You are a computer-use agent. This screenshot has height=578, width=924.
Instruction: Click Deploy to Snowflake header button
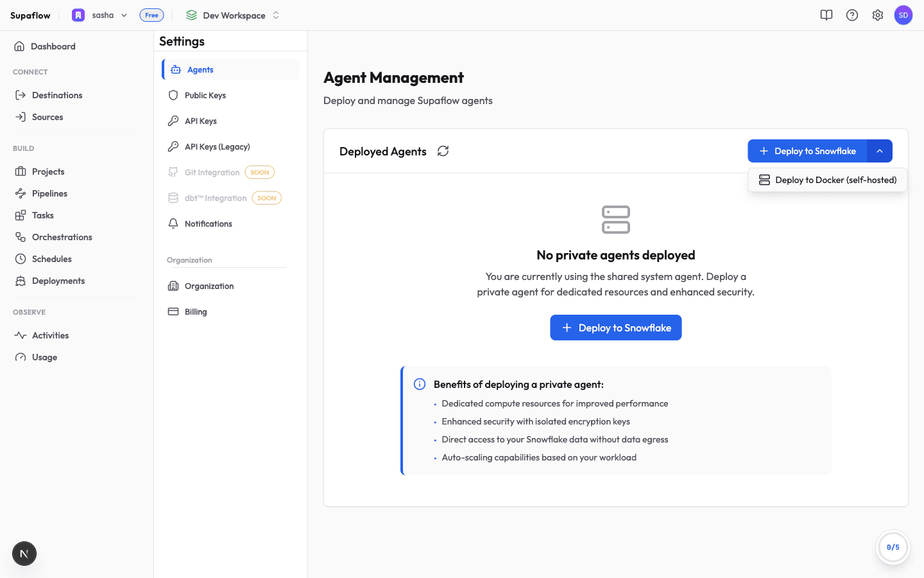tap(807, 151)
